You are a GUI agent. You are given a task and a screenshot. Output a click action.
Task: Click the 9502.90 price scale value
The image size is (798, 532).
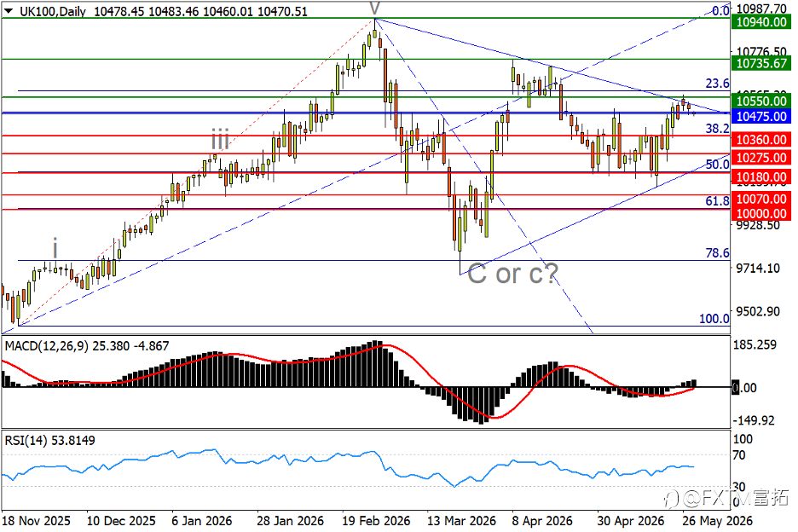[x=758, y=311]
